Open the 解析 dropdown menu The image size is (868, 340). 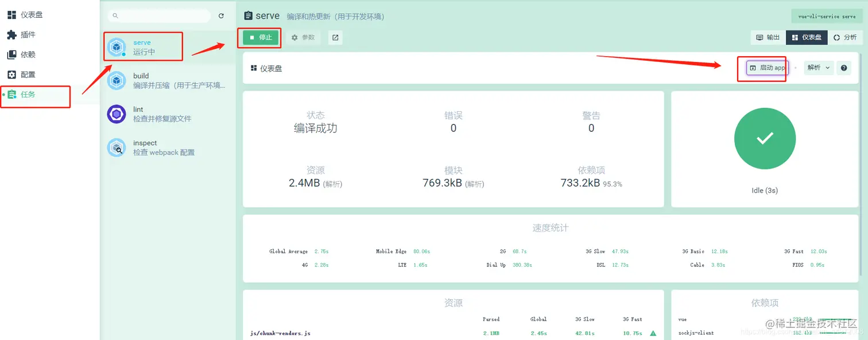click(819, 68)
